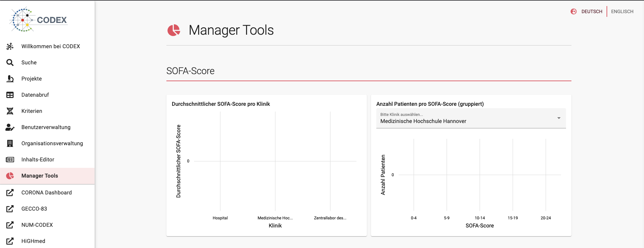644x248 pixels.
Task: Click the Klinik axis title
Action: click(x=275, y=226)
